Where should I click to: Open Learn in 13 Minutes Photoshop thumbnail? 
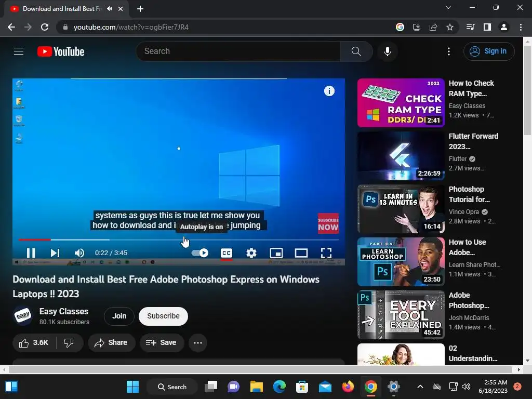(401, 209)
